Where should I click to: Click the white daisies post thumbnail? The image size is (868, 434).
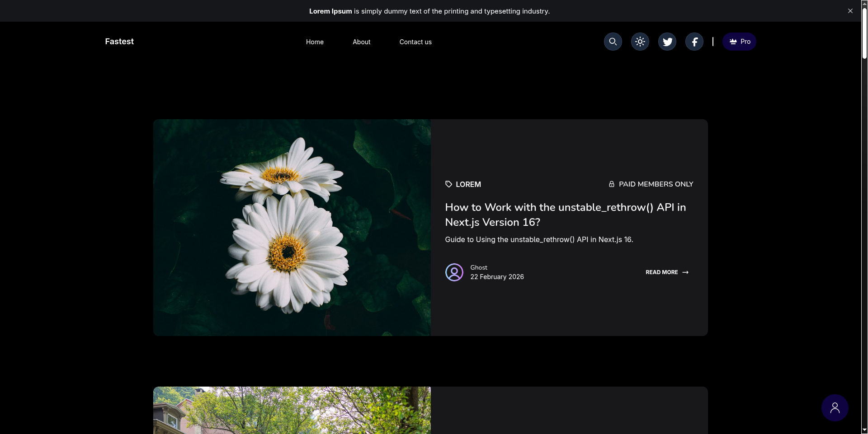tap(292, 227)
